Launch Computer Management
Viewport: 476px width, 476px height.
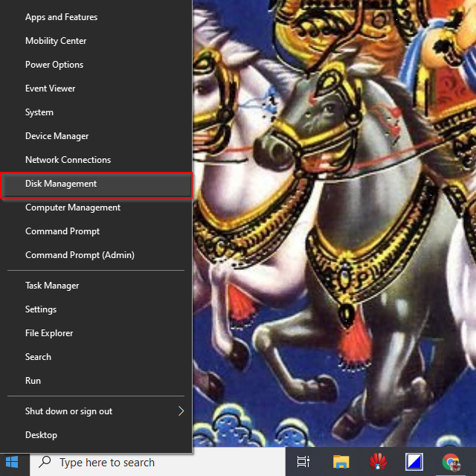pos(96,208)
